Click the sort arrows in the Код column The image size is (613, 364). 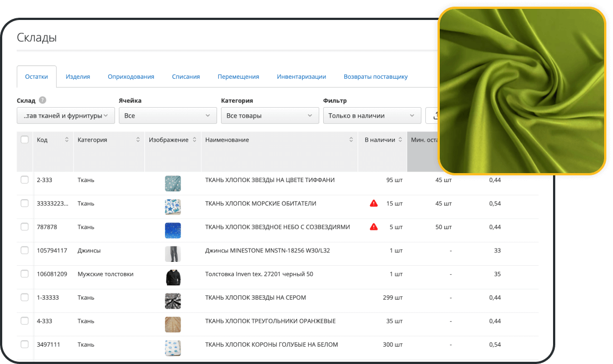click(67, 140)
